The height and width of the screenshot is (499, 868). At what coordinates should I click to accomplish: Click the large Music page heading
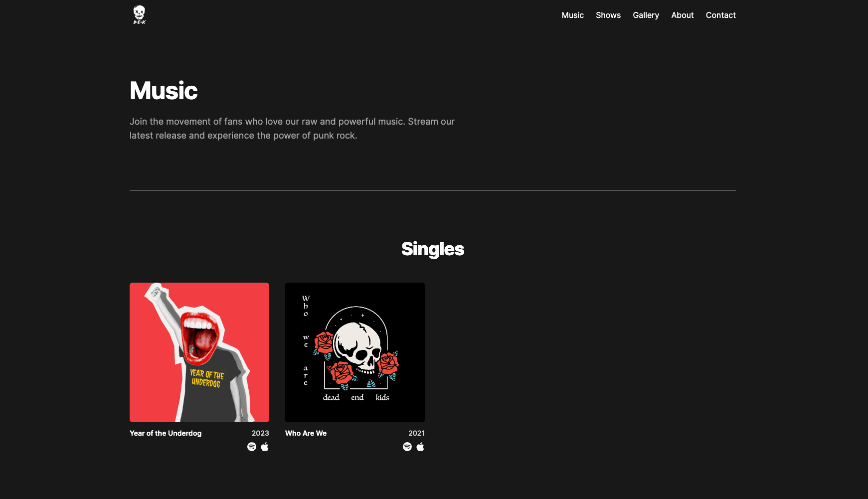[x=164, y=90]
